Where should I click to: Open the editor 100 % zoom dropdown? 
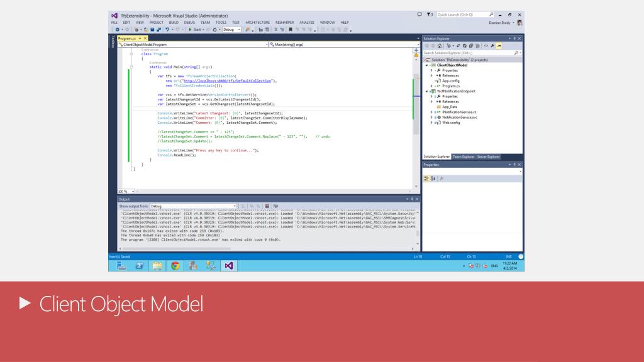126,192
